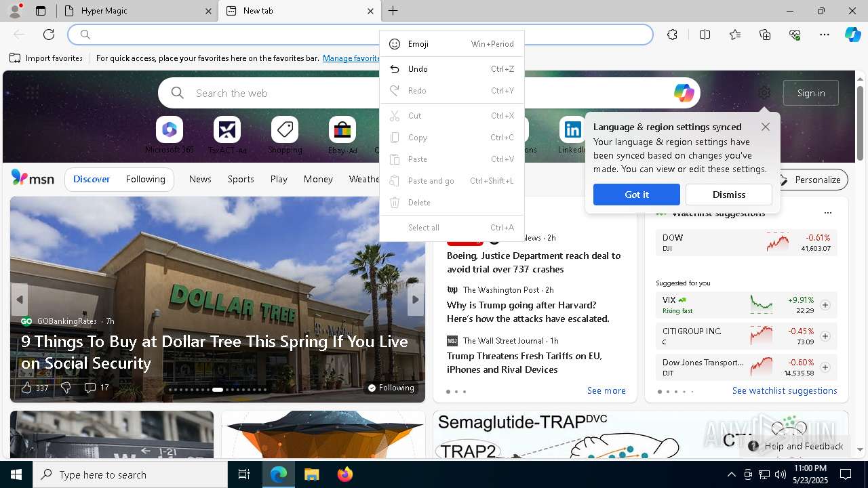Click Import favorites in favorites bar
Screen dimensions: 868x488
pos(46,58)
